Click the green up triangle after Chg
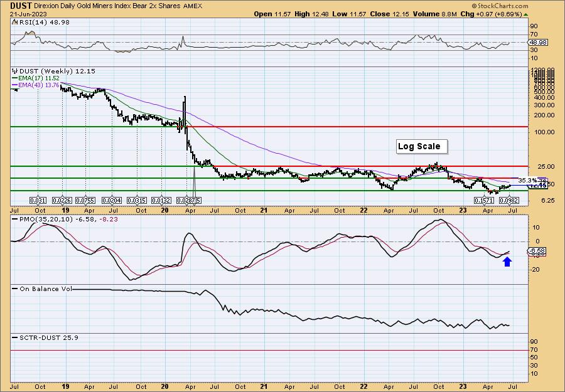Viewport: 565px width, 392px height. coord(525,14)
